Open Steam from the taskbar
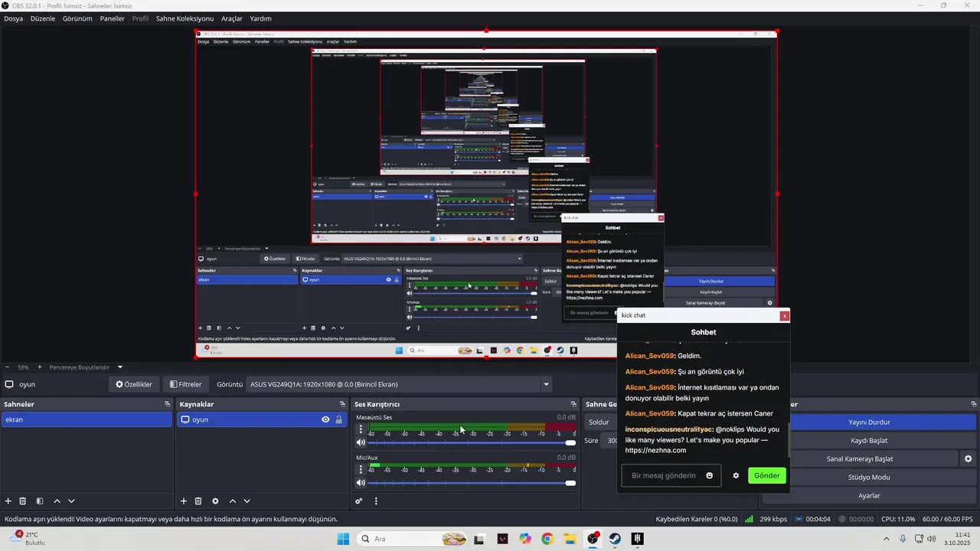The image size is (980, 551). click(x=615, y=539)
